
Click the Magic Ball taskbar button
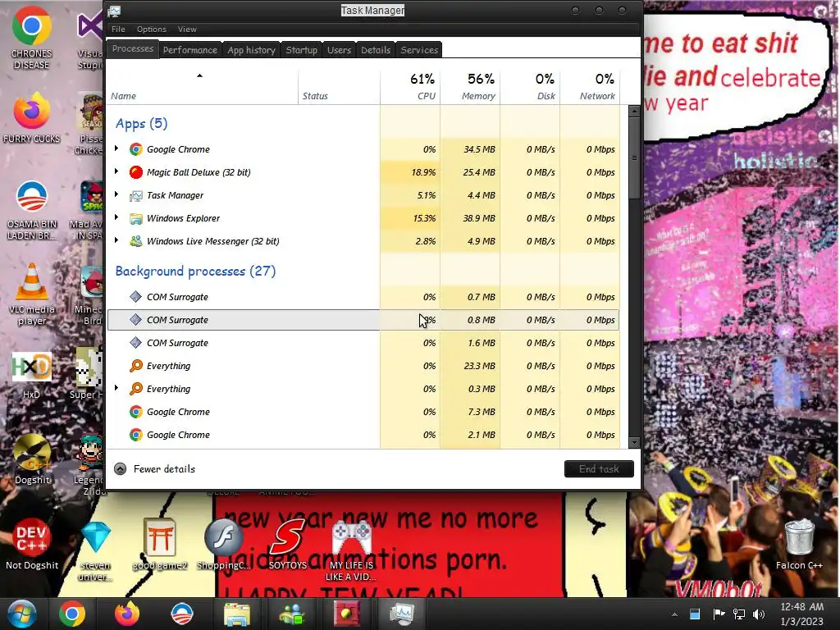(347, 614)
